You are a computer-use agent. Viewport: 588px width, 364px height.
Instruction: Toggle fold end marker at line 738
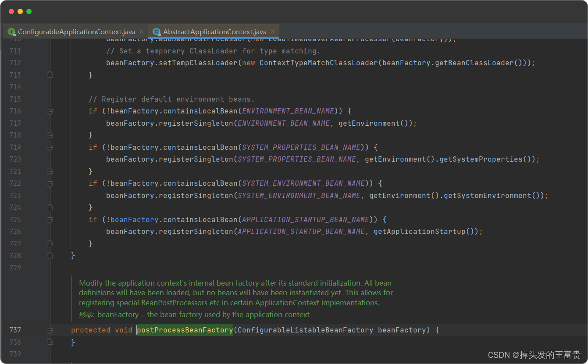(50, 343)
